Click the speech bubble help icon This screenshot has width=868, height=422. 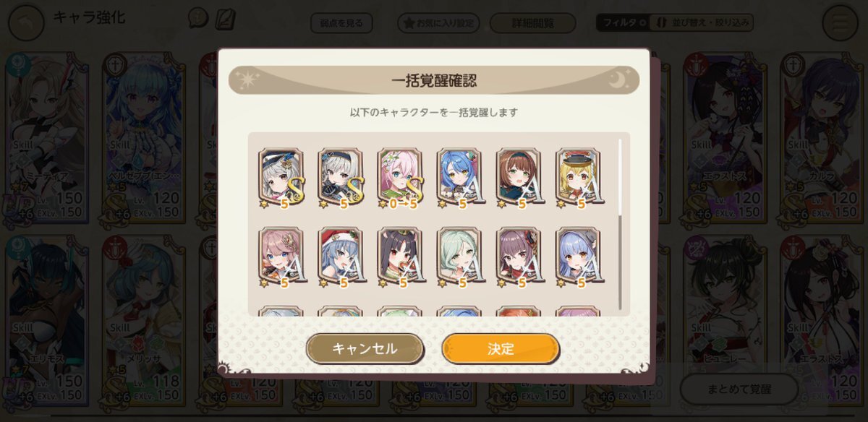coord(197,18)
